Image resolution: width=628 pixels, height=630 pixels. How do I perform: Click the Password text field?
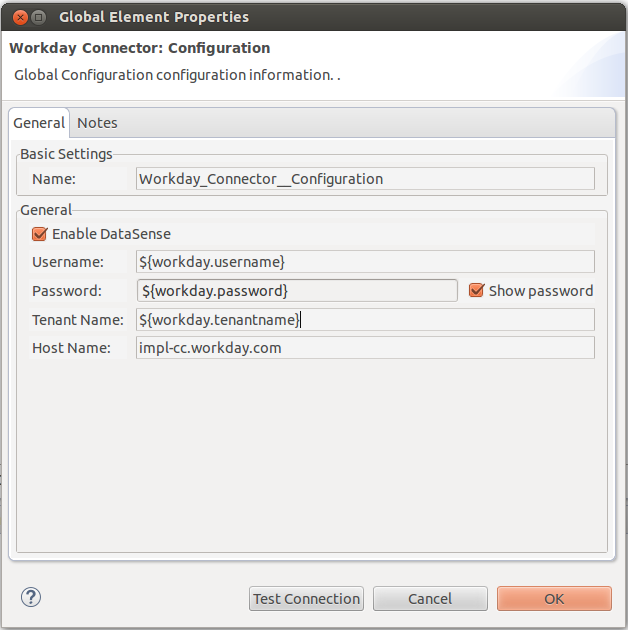pyautogui.click(x=297, y=290)
